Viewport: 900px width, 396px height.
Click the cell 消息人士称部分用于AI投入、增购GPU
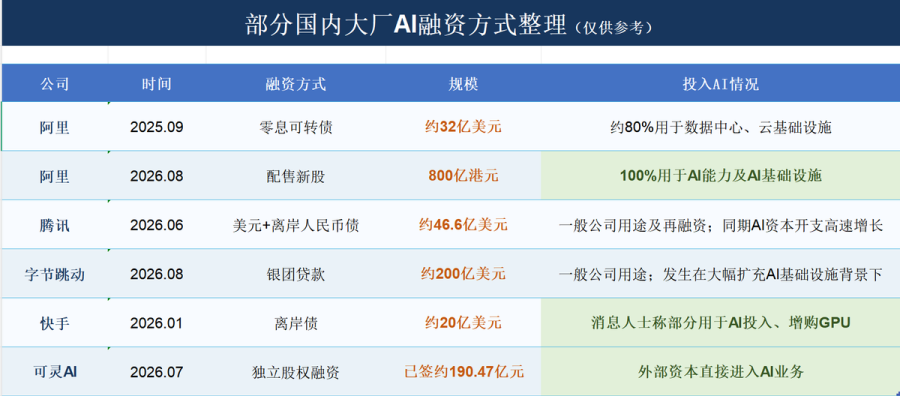tap(720, 323)
